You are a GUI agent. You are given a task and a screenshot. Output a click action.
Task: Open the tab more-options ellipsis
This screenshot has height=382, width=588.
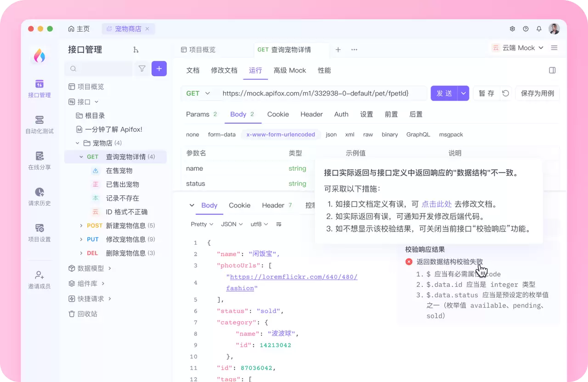[354, 50]
